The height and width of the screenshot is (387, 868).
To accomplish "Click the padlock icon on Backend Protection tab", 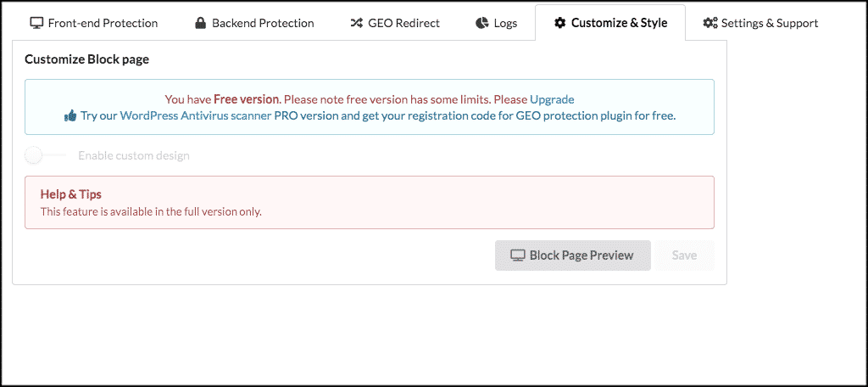I will (x=200, y=23).
